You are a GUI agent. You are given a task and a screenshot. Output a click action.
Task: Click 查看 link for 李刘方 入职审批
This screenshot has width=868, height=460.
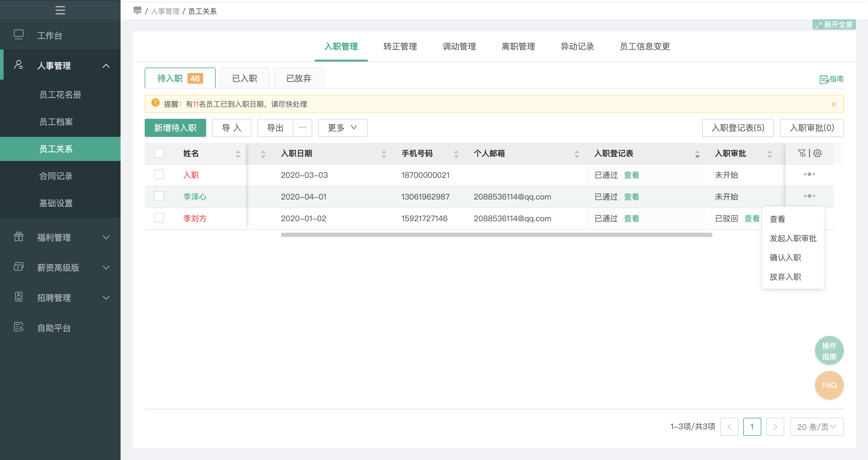752,218
